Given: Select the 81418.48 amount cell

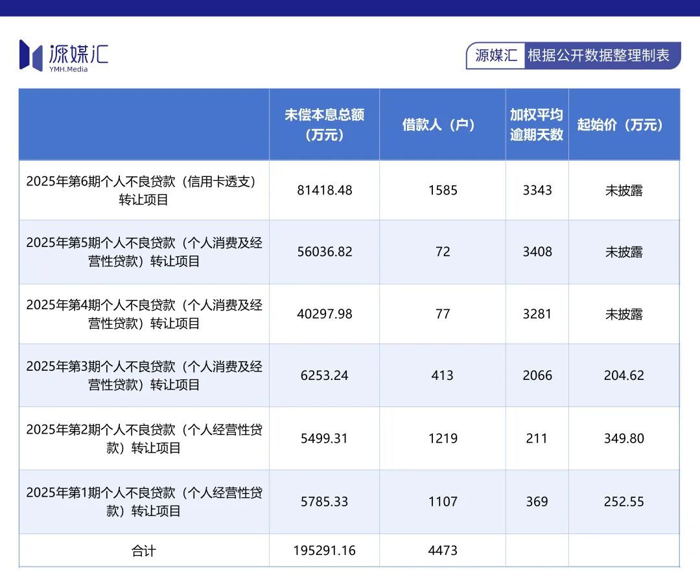Looking at the screenshot, I should (324, 191).
